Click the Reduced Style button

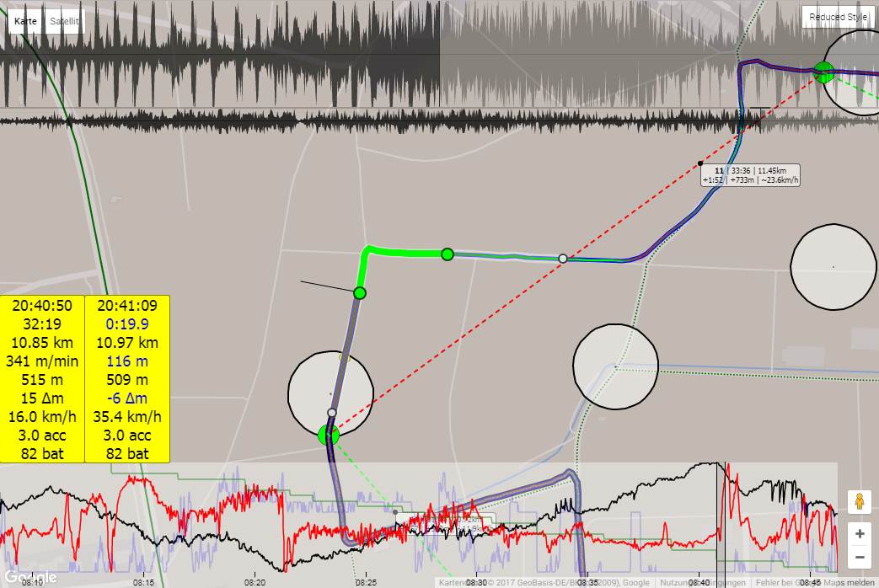click(838, 18)
